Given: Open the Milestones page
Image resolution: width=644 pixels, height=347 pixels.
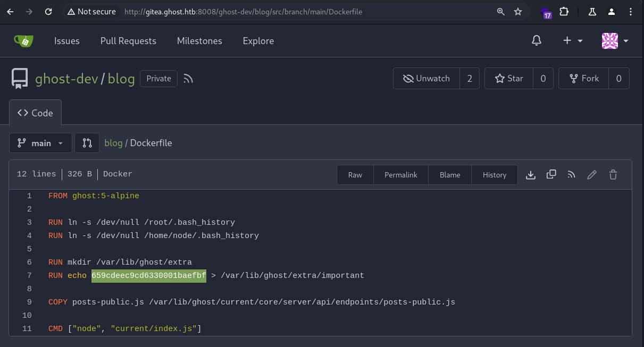Looking at the screenshot, I should 199,41.
